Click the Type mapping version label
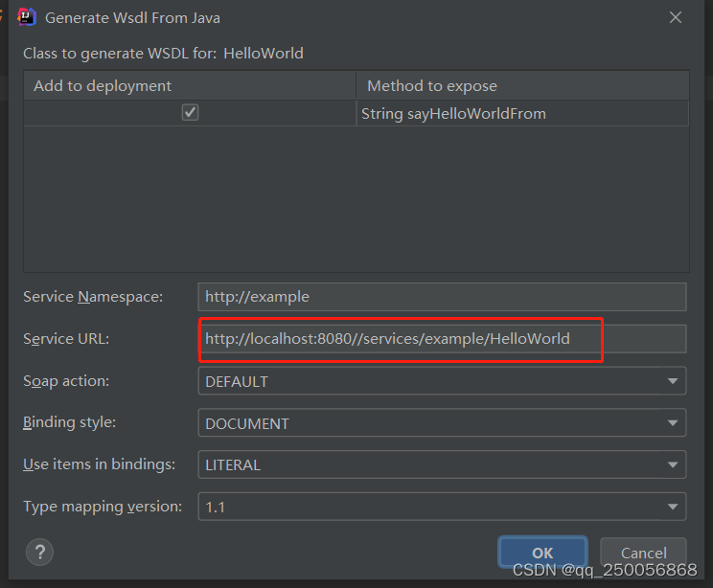Image resolution: width=713 pixels, height=588 pixels. pyautogui.click(x=103, y=507)
